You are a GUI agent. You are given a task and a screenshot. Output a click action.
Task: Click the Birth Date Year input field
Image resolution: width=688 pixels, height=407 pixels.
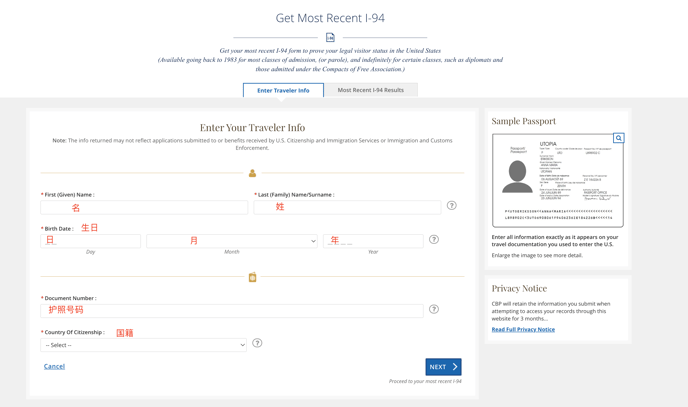(x=373, y=241)
